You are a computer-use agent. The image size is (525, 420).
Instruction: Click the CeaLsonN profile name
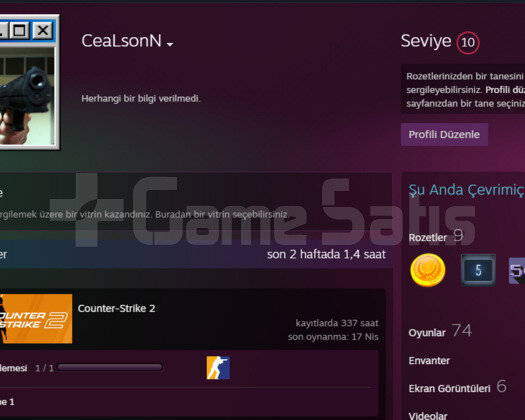tap(122, 41)
